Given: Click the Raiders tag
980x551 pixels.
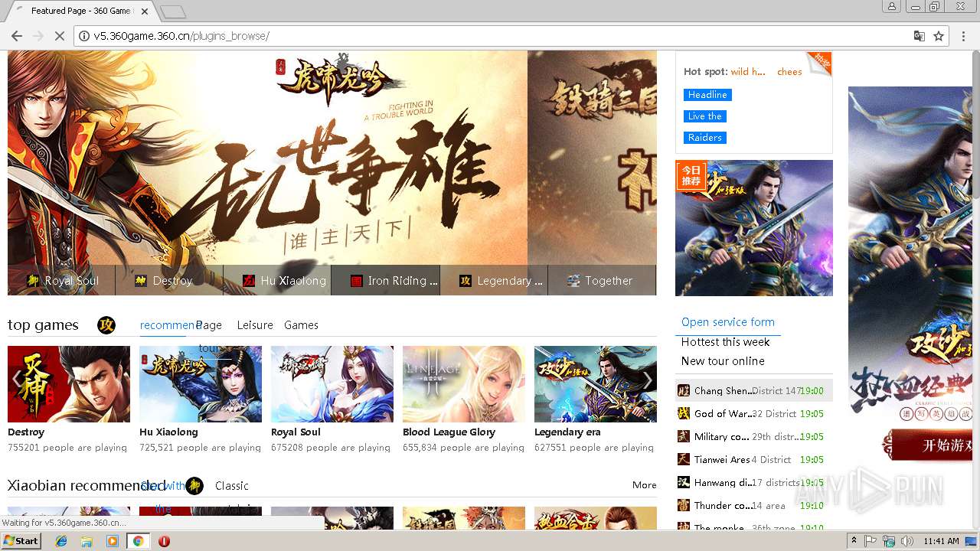Looking at the screenshot, I should pyautogui.click(x=705, y=138).
